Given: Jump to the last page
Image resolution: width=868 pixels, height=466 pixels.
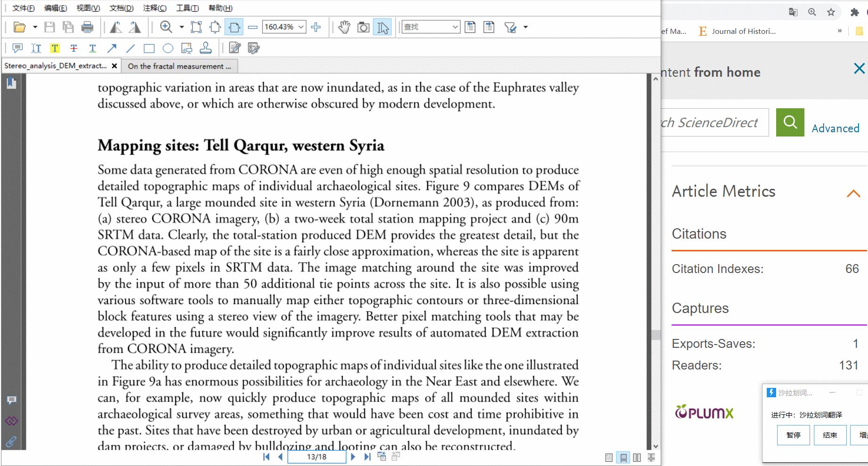Looking at the screenshot, I should click(367, 457).
